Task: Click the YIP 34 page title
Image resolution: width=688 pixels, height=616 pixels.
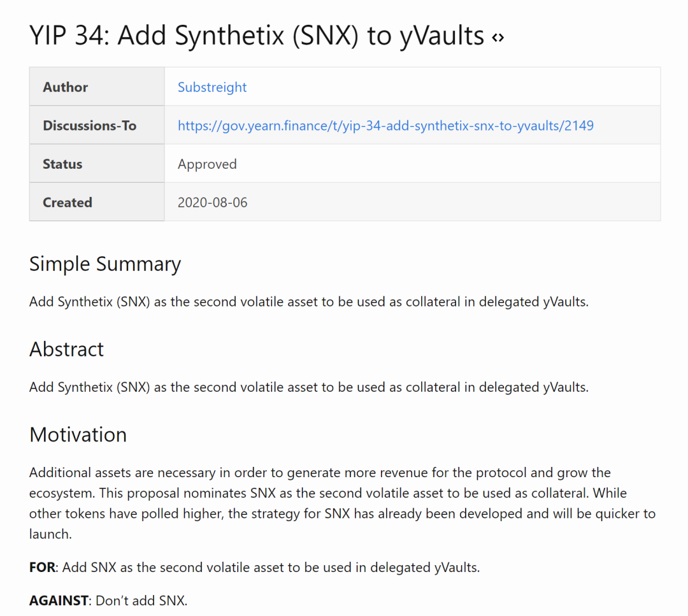Action: point(257,35)
